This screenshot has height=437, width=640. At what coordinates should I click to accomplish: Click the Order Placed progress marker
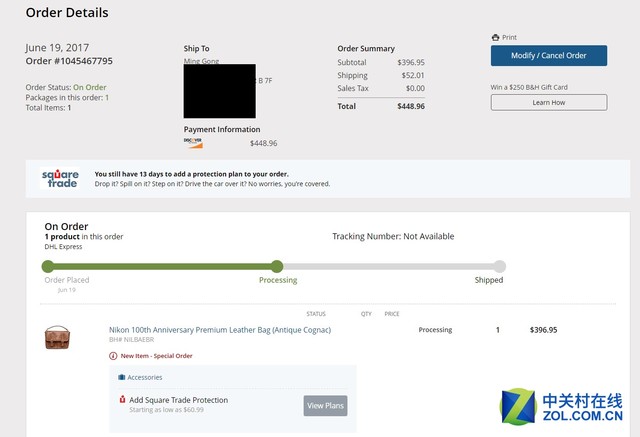pyautogui.click(x=47, y=266)
